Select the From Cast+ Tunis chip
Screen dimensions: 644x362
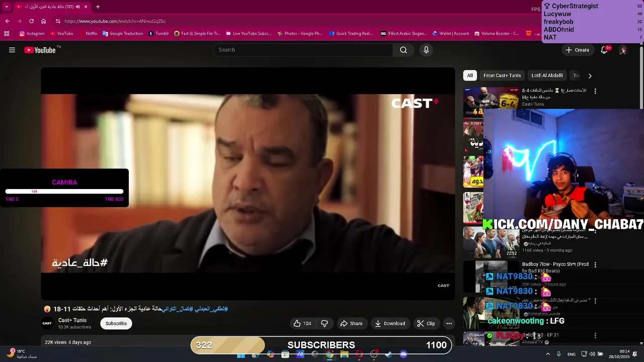[502, 75]
